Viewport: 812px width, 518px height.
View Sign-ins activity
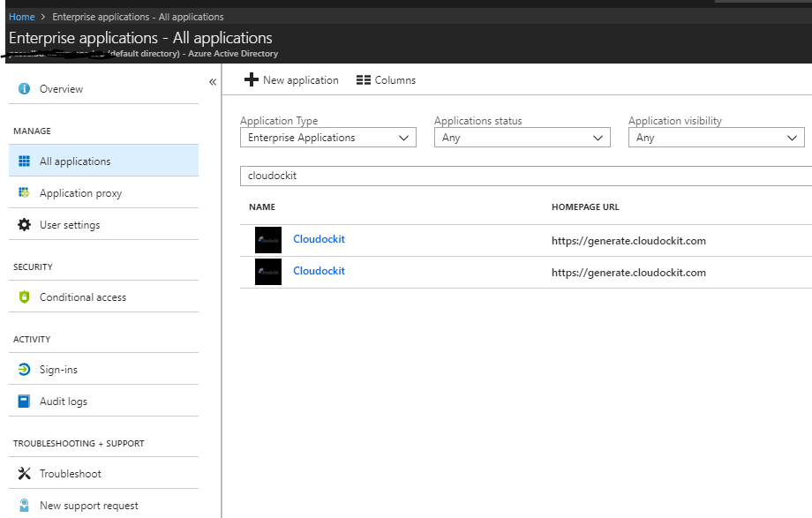[x=103, y=370]
